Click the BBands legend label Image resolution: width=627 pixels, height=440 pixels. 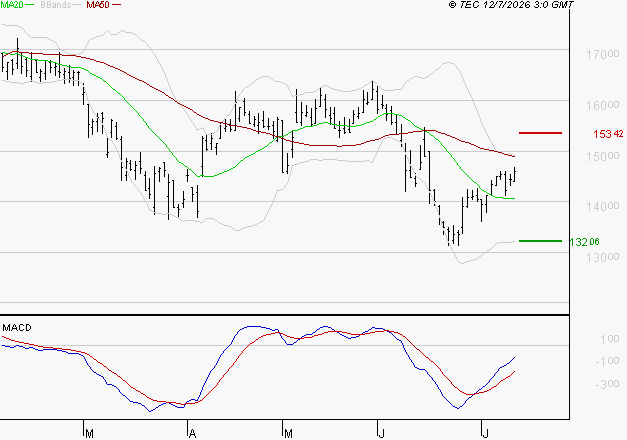[x=55, y=5]
